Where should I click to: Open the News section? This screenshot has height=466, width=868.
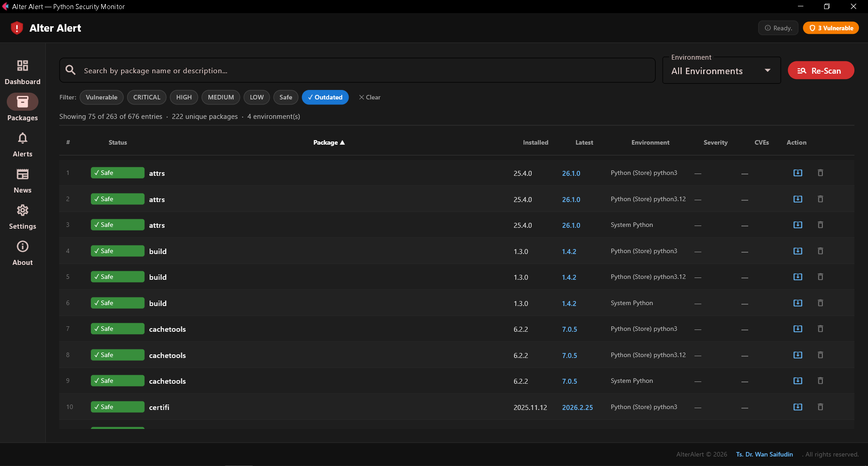22,180
